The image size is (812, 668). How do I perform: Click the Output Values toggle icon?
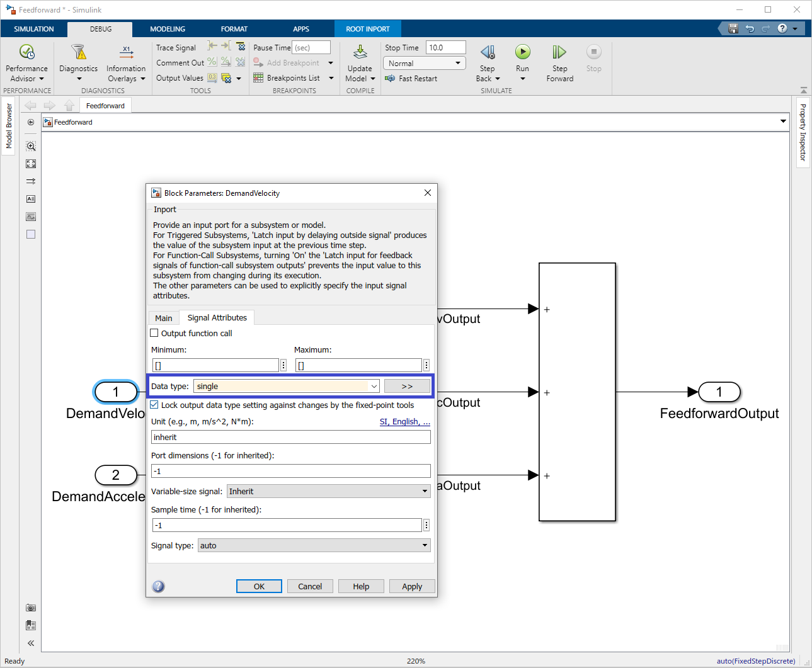[212, 78]
